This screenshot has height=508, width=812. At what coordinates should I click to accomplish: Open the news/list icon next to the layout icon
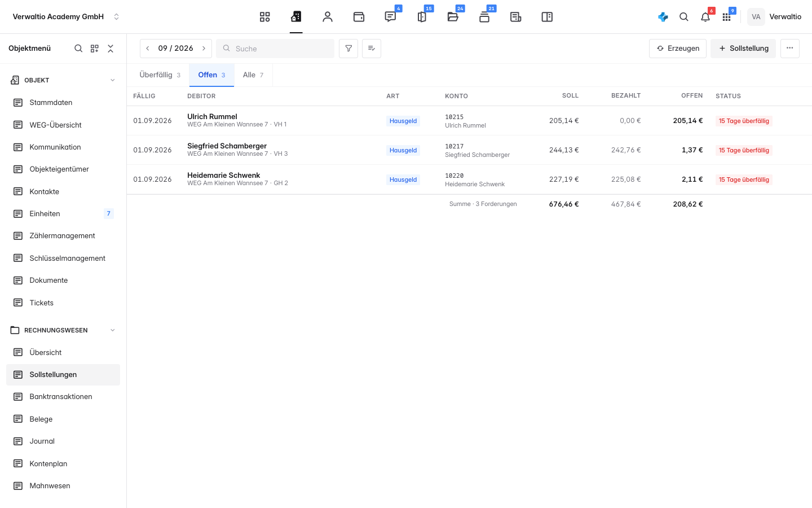coord(515,17)
